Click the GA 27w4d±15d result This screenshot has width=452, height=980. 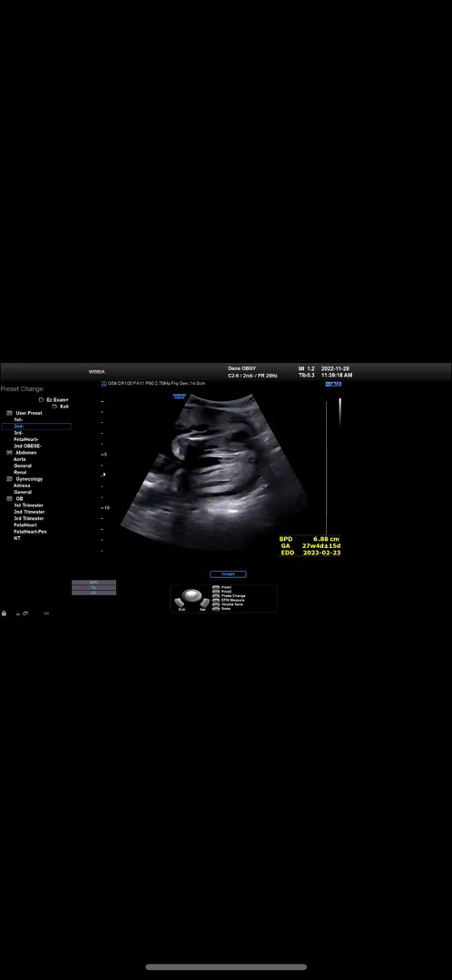(310, 545)
